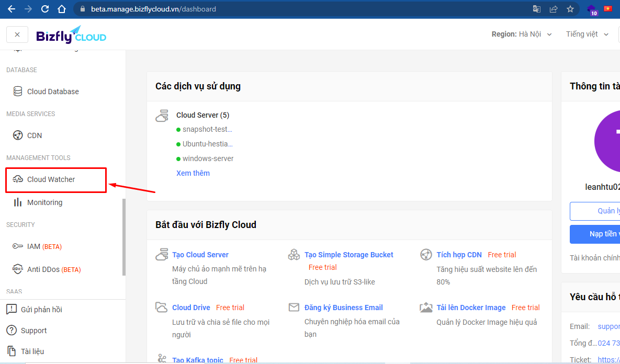
Task: Click the sidebar vertical scrollbar
Action: point(124,237)
